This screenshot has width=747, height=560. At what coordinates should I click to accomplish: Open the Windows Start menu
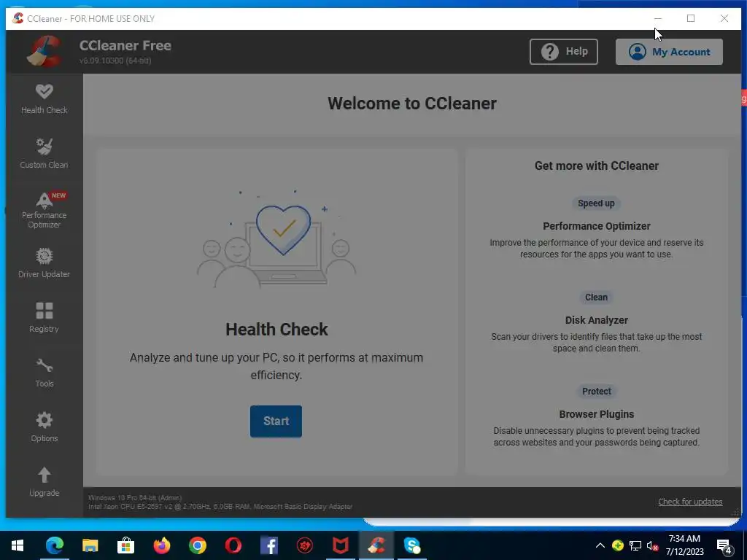[18, 545]
